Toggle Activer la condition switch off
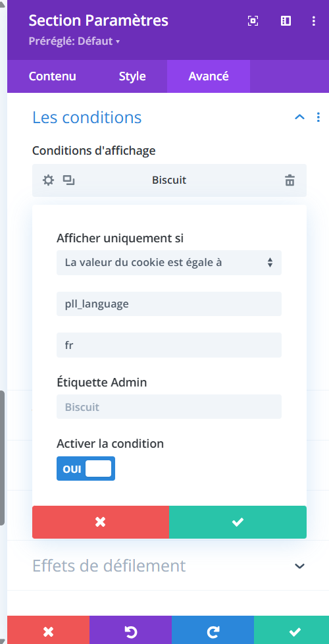 [86, 469]
